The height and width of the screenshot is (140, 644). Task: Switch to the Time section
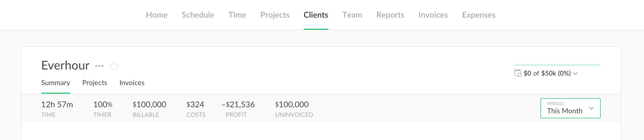coord(237,15)
